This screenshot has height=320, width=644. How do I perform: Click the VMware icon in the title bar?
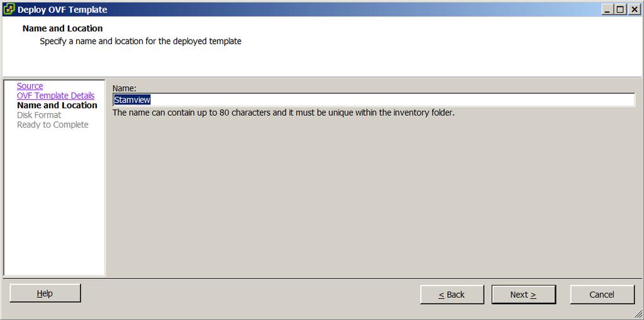coord(9,9)
